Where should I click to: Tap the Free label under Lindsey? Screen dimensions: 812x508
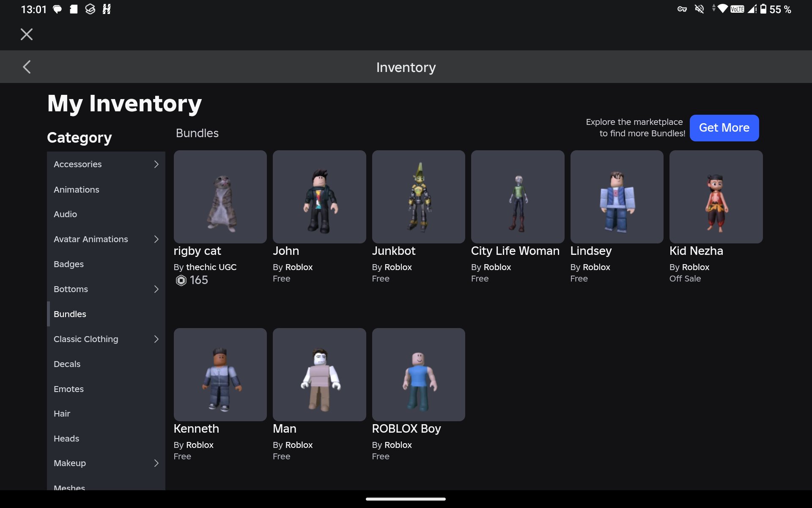coord(579,279)
